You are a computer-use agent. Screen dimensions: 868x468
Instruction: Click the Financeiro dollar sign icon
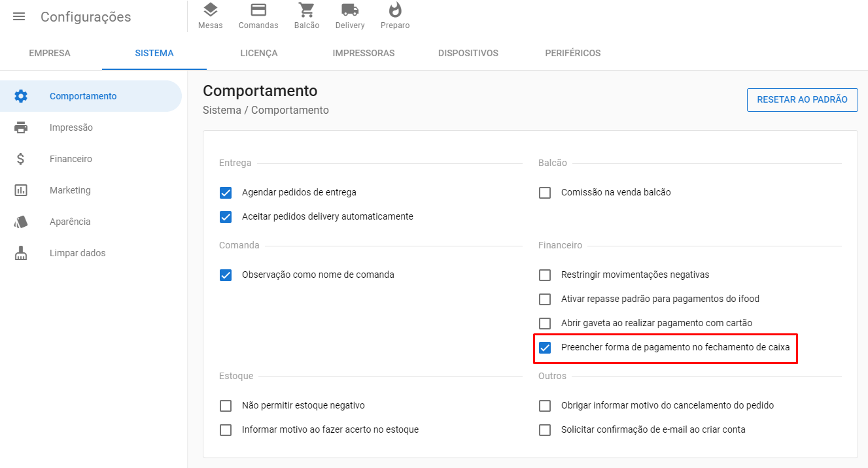tap(21, 159)
